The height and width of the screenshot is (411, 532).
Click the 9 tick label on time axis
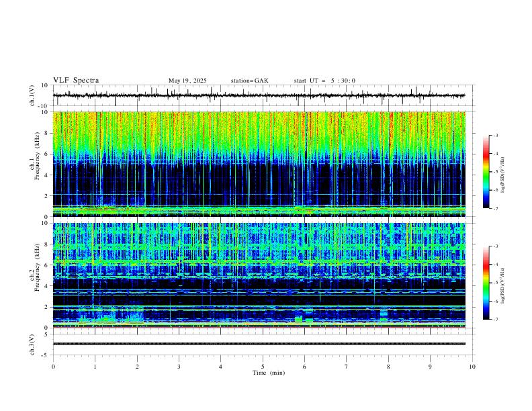click(430, 367)
